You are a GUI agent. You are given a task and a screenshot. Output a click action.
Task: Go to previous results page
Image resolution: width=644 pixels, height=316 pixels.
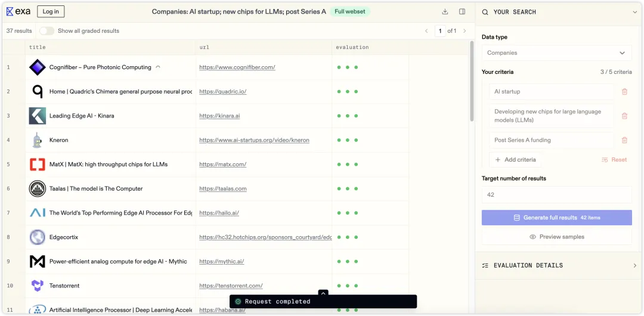(426, 31)
